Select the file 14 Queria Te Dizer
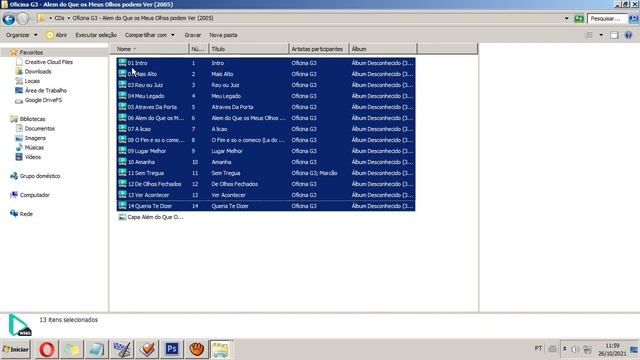The width and height of the screenshot is (640, 360). tap(149, 207)
